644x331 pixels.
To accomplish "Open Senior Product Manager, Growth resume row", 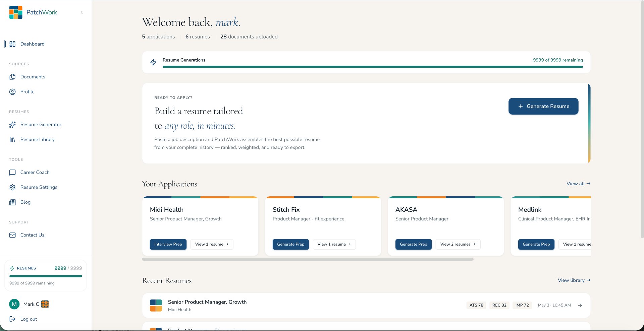I will pyautogui.click(x=366, y=306).
